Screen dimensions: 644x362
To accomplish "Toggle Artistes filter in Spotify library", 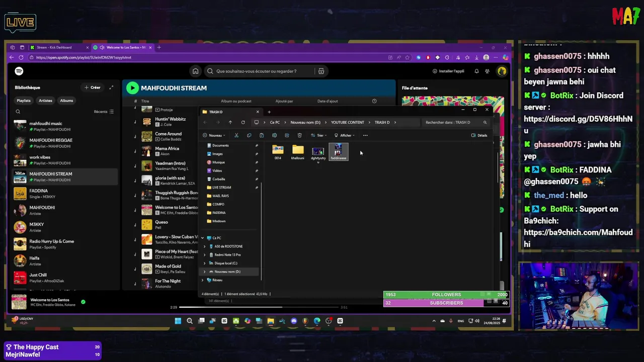I will tap(45, 101).
